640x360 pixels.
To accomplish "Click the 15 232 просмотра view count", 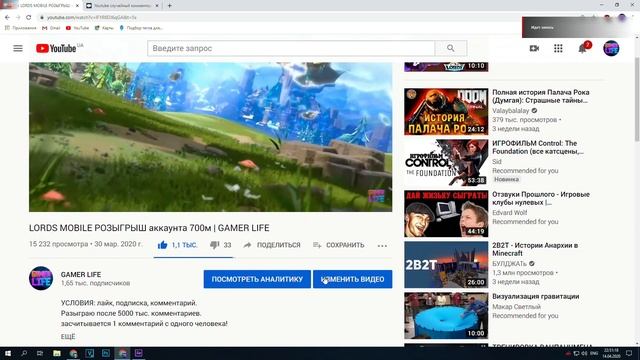I will pyautogui.click(x=58, y=244).
